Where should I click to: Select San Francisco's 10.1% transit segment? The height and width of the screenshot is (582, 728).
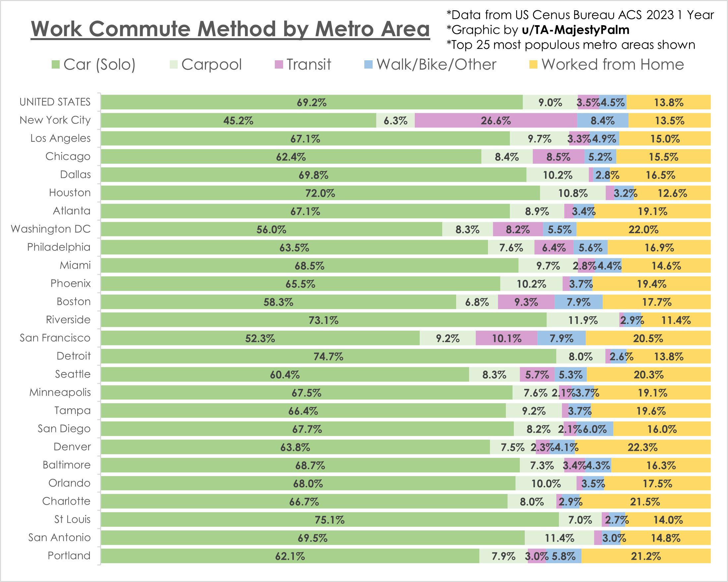point(506,338)
